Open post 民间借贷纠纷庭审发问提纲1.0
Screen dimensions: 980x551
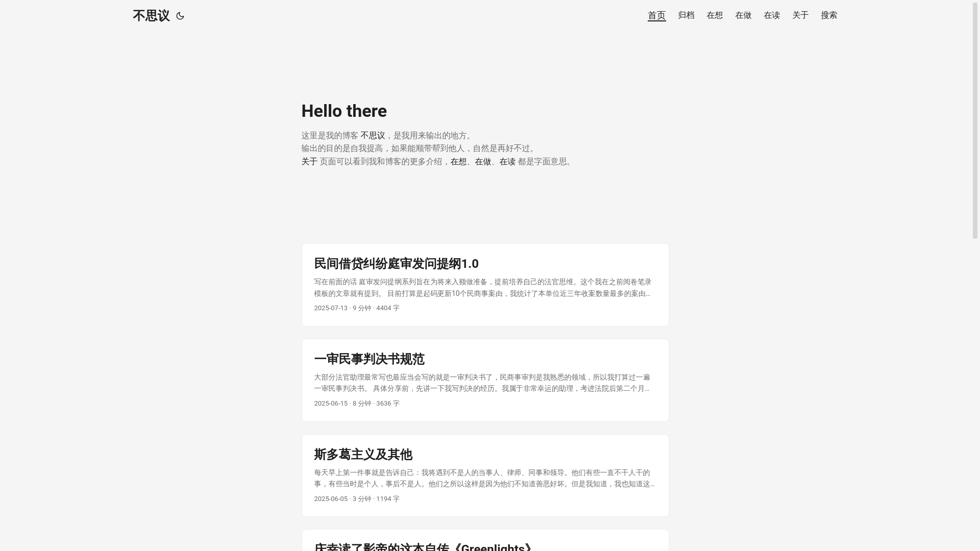point(396,264)
